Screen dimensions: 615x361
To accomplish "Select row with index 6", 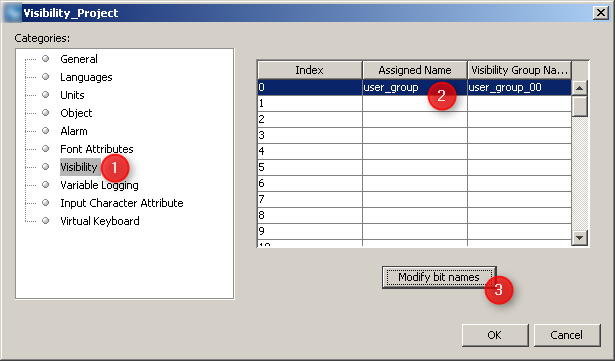I will [x=415, y=184].
